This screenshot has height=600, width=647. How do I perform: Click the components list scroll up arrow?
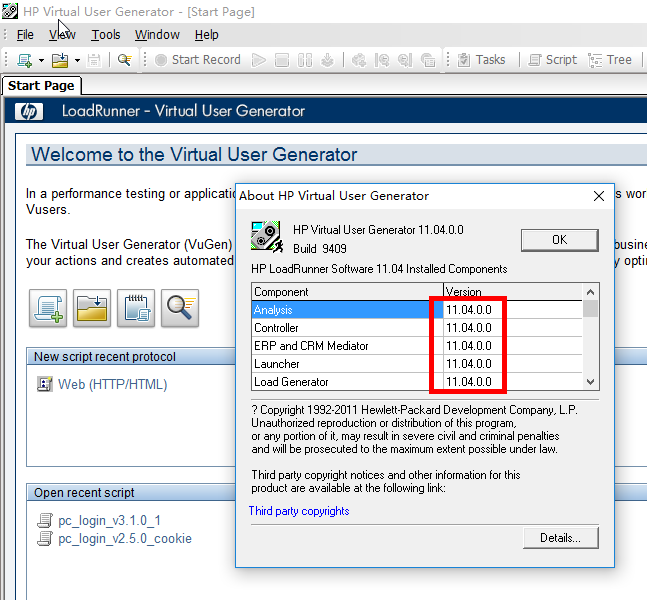(x=590, y=292)
